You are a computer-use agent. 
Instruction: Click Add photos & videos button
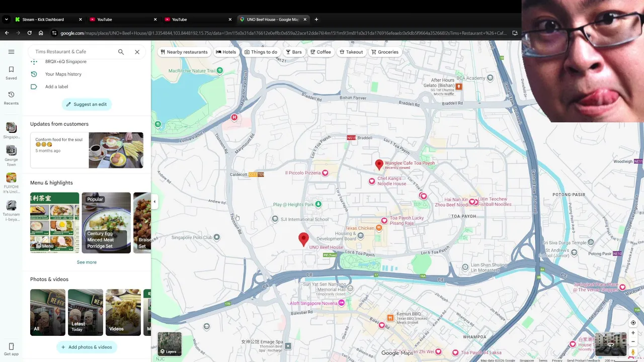pos(87,347)
